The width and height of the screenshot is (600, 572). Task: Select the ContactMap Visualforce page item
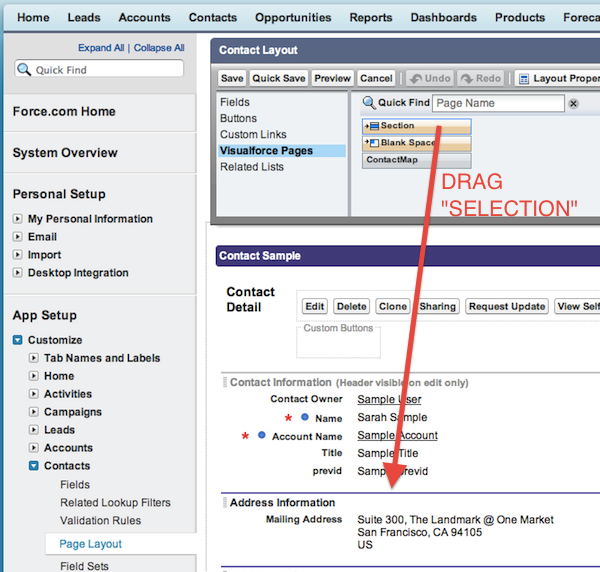[x=416, y=160]
